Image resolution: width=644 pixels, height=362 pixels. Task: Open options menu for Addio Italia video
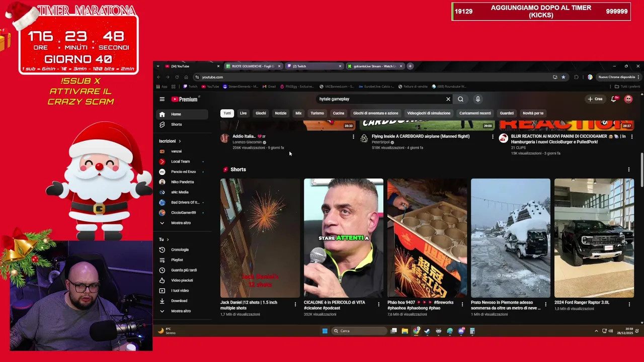coord(353,137)
